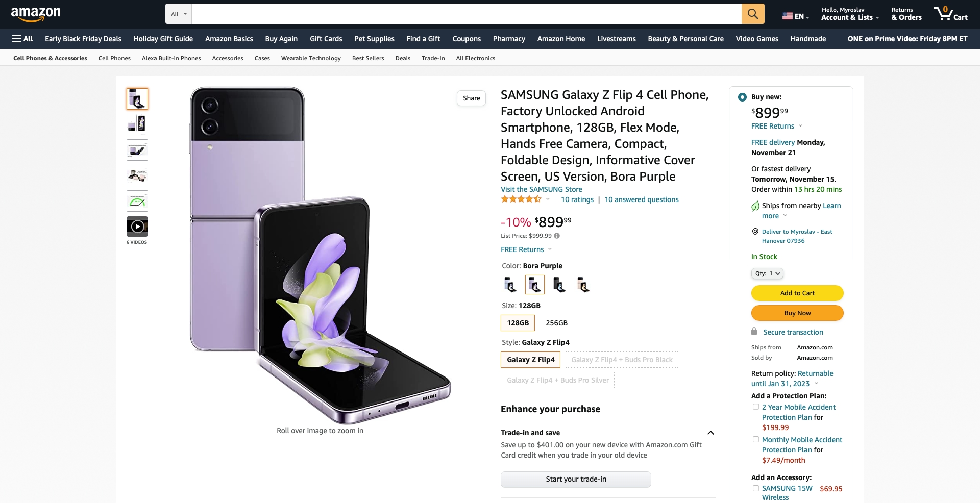
Task: Click the orange search magnifier button
Action: [753, 14]
